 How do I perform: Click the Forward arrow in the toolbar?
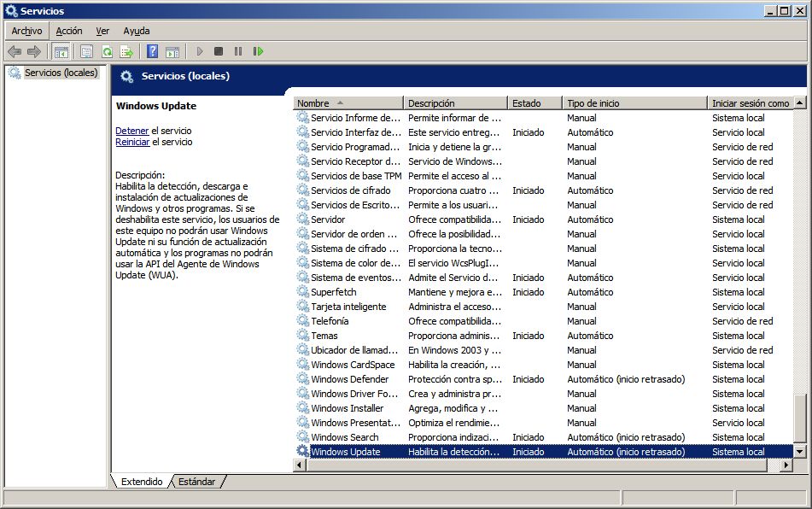click(x=34, y=51)
